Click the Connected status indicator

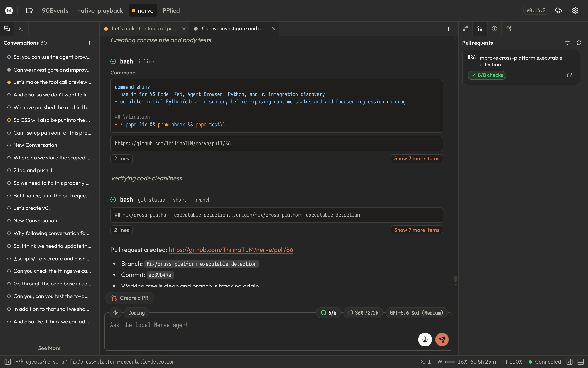(x=545, y=362)
